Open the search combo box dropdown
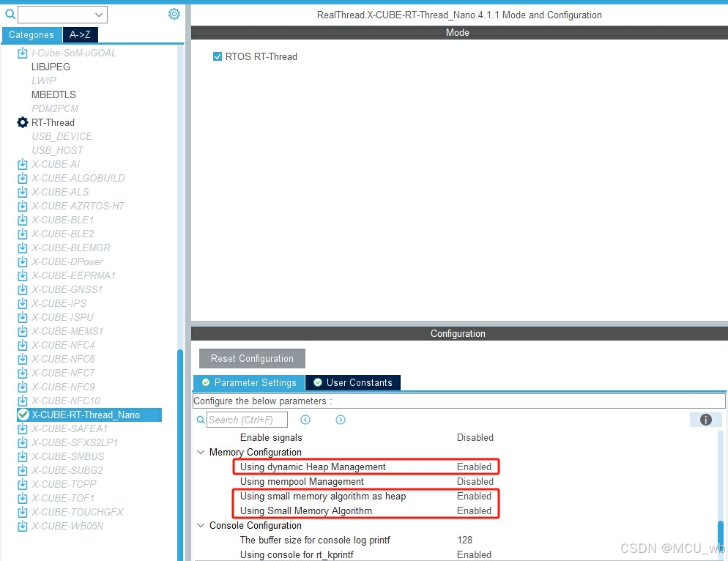Screen dimensions: 728x561 point(99,15)
